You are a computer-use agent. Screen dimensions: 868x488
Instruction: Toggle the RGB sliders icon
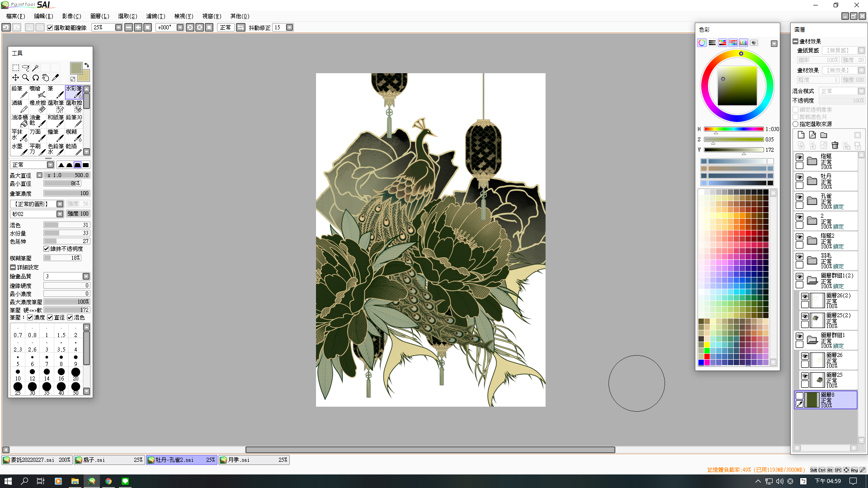[712, 43]
